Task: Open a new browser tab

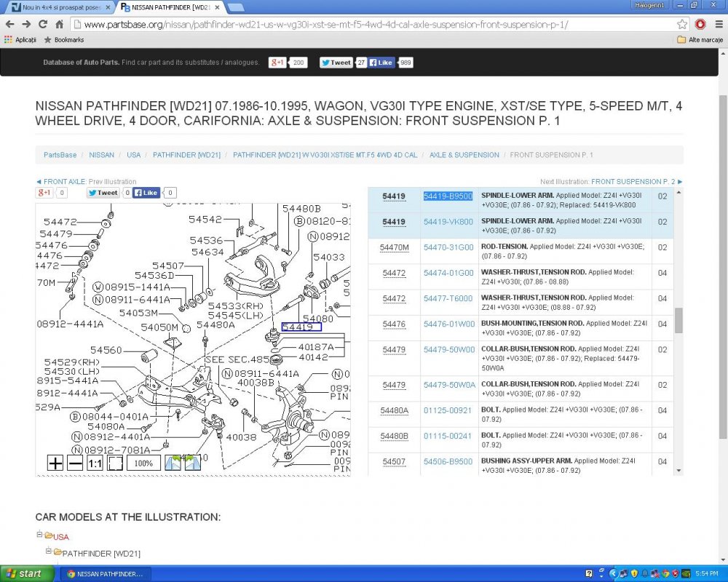Action: 237,7
